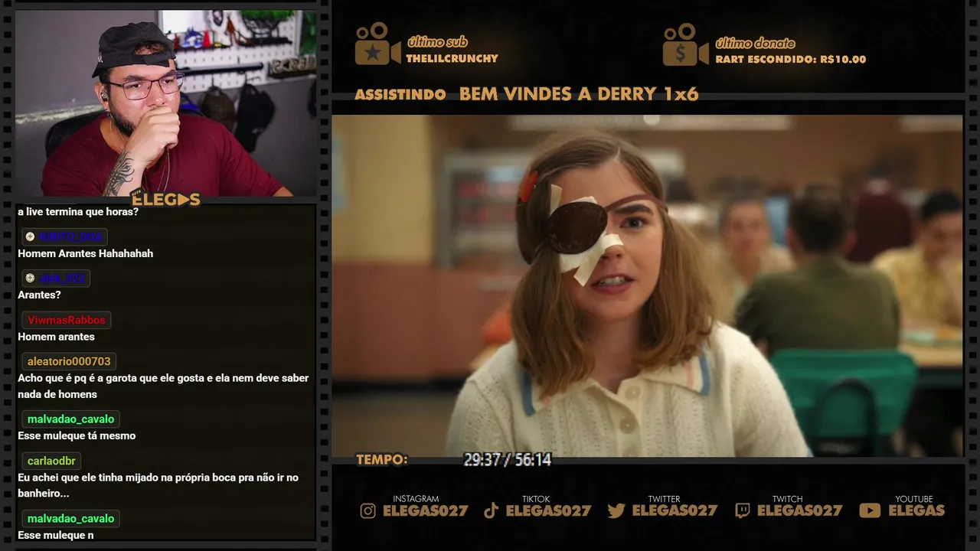Viewport: 980px width, 551px height.
Task: Select malvadao_cavalo name above 'Esse muleque tá mesmo'
Action: [70, 419]
